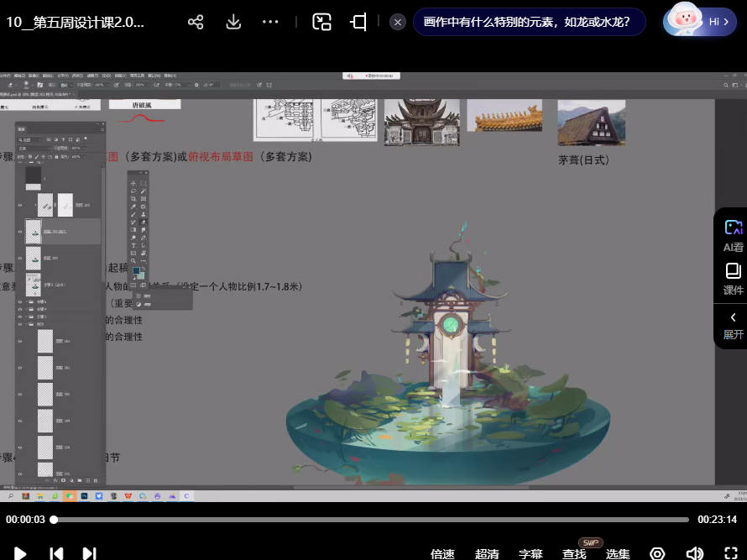Image resolution: width=747 pixels, height=560 pixels.
Task: Skip to the previous video
Action: [56, 553]
